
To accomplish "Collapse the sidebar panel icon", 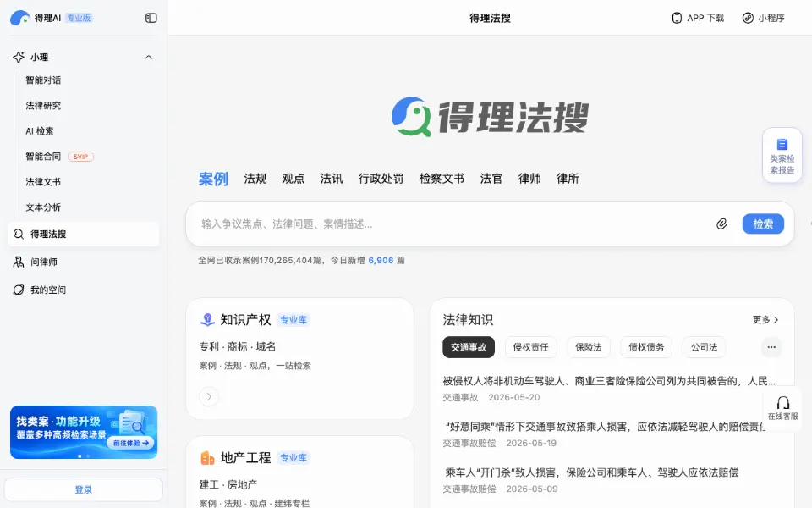I will pos(151,18).
